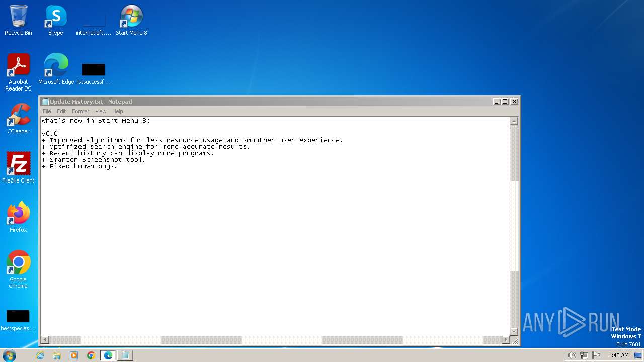Click the Notepad window title bar text
The height and width of the screenshot is (362, 644).
91,102
